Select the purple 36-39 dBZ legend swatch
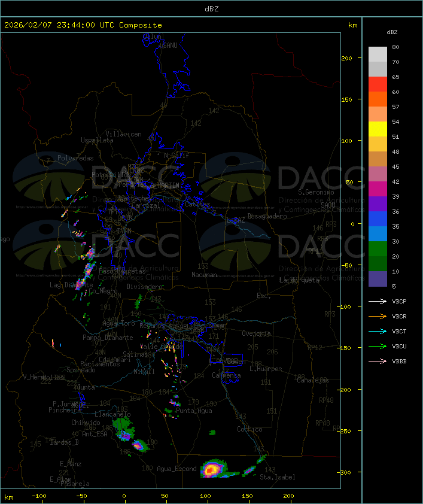 [x=378, y=204]
